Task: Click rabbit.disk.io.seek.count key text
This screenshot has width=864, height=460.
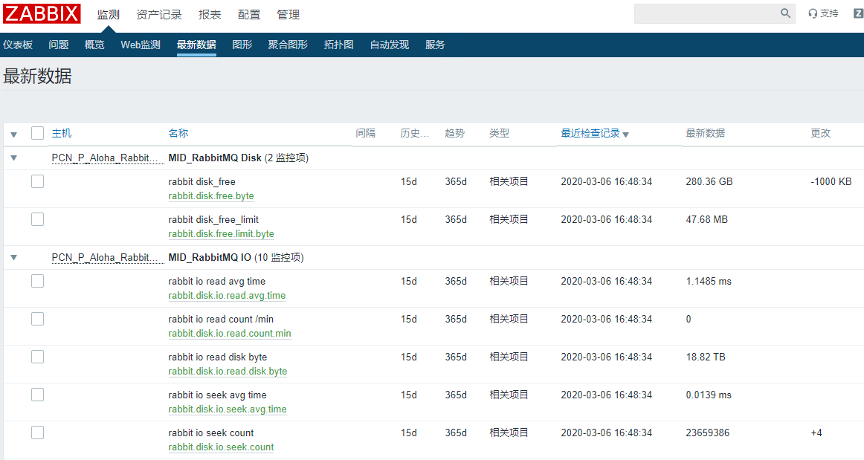Action: (221, 447)
